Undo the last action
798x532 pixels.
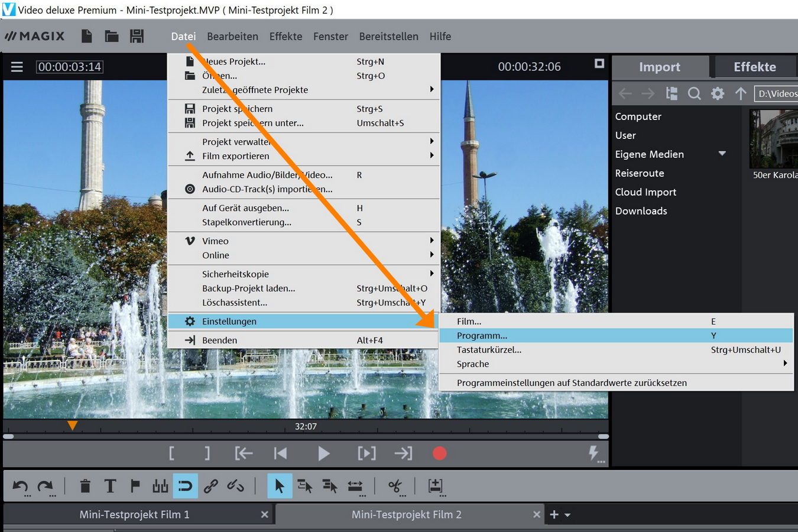(21, 487)
